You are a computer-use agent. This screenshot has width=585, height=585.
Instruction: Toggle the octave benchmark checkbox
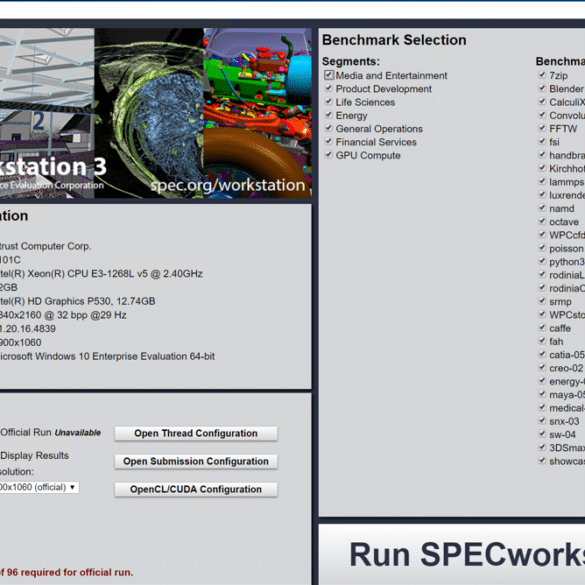point(542,222)
